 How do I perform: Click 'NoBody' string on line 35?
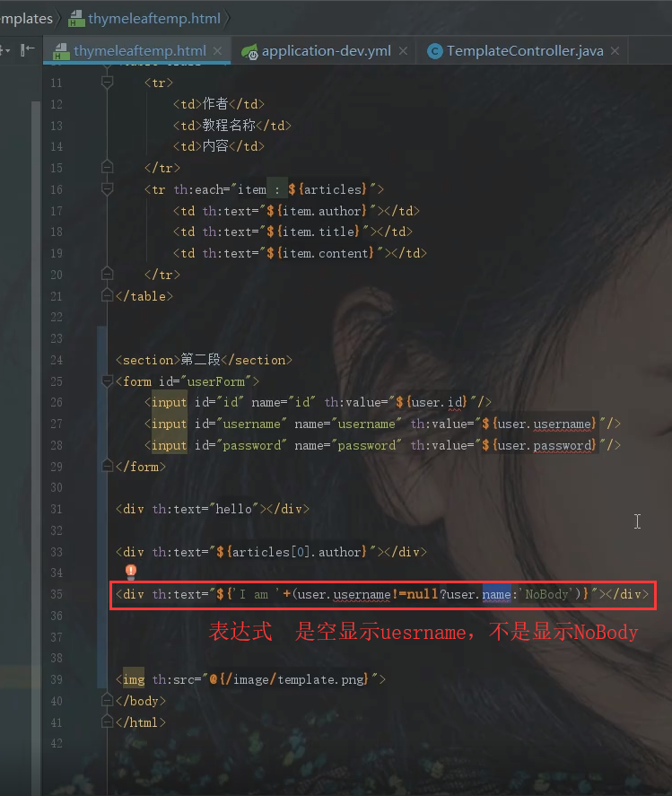coord(546,594)
